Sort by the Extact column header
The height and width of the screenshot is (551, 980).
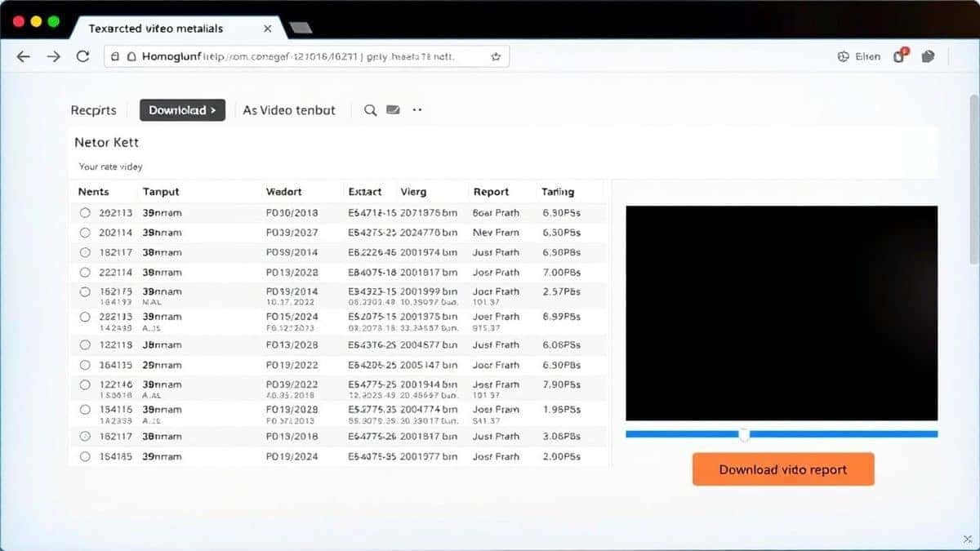pos(365,192)
